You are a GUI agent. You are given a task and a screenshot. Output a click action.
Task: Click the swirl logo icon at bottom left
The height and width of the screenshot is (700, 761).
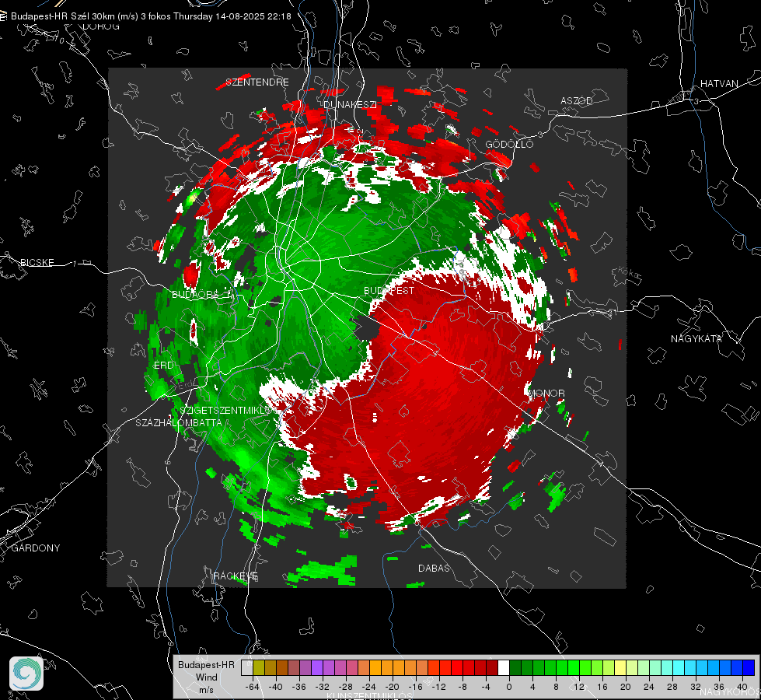point(26,674)
